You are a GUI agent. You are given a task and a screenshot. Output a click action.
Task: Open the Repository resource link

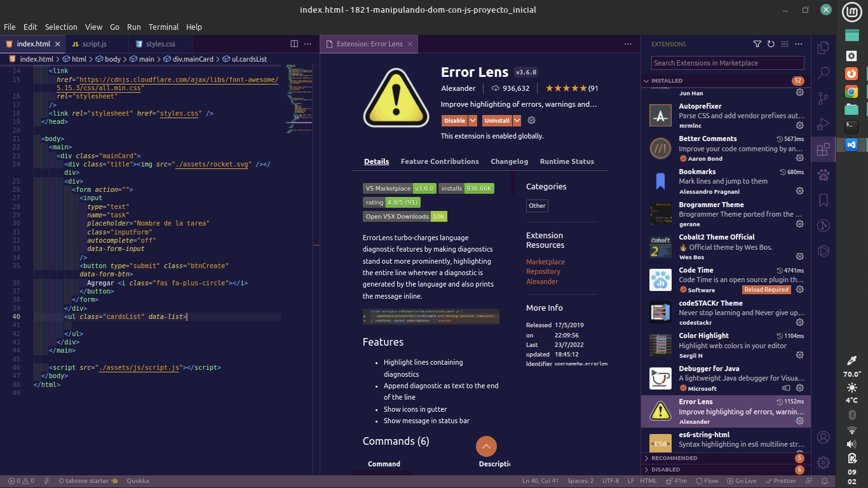[x=543, y=271]
